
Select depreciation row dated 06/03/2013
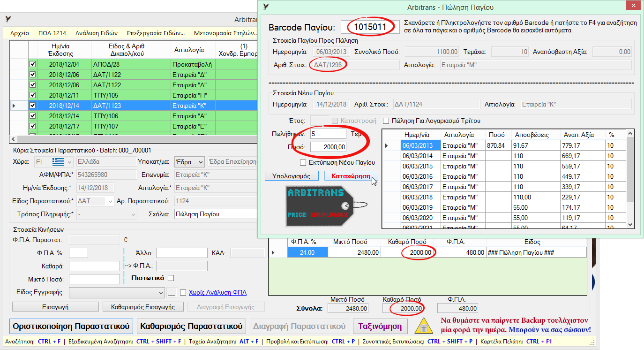(x=505, y=146)
